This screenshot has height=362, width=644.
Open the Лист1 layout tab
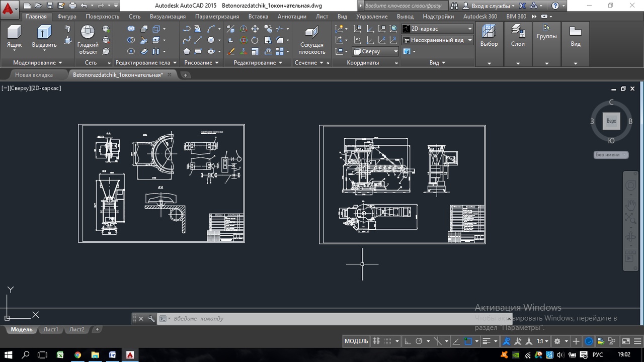[x=50, y=329]
